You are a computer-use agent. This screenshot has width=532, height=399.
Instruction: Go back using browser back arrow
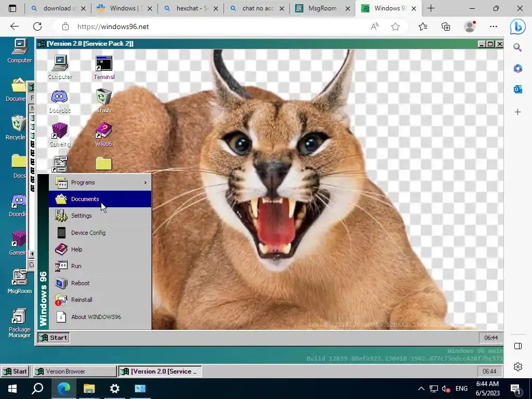pos(14,26)
